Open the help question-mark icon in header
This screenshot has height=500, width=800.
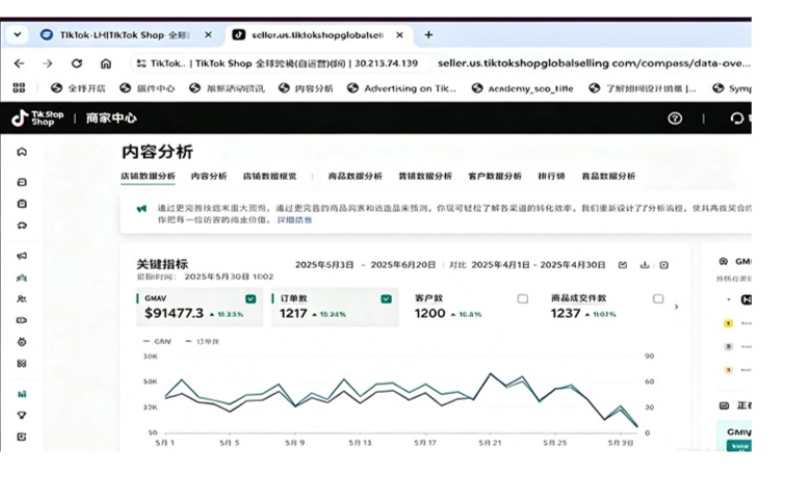point(675,118)
